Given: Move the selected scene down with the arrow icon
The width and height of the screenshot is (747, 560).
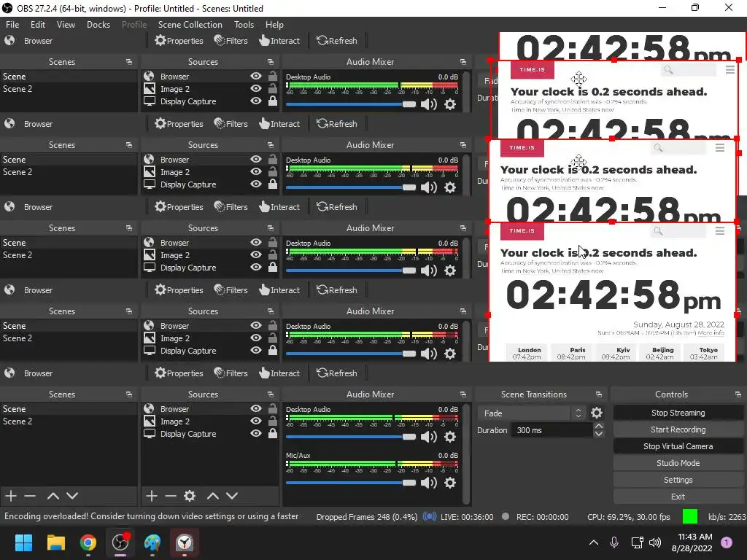Looking at the screenshot, I should 72,496.
